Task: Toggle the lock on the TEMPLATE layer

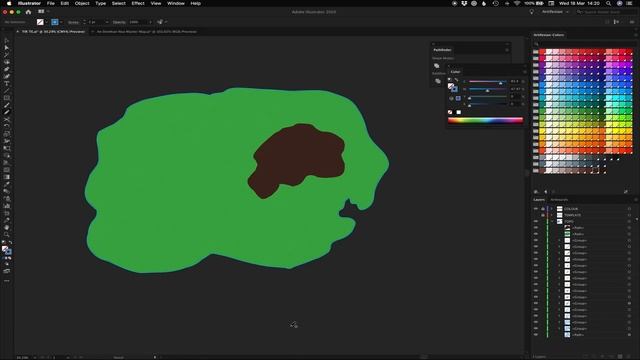Action: click(543, 215)
